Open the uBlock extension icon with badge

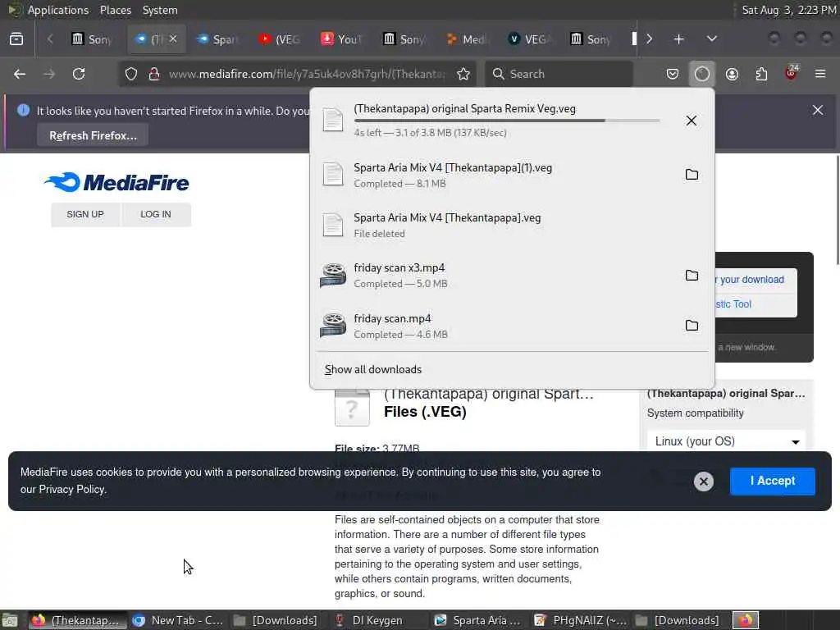click(x=792, y=73)
